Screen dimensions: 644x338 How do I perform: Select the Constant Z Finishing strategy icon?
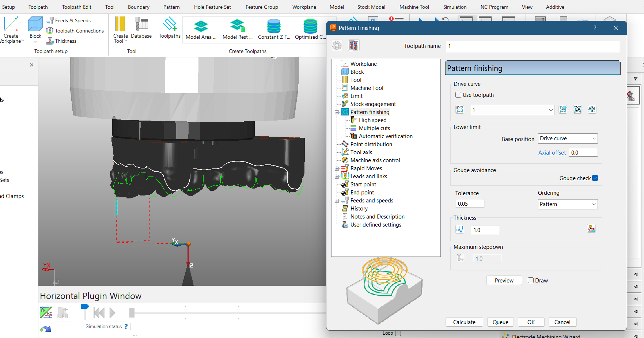click(273, 26)
